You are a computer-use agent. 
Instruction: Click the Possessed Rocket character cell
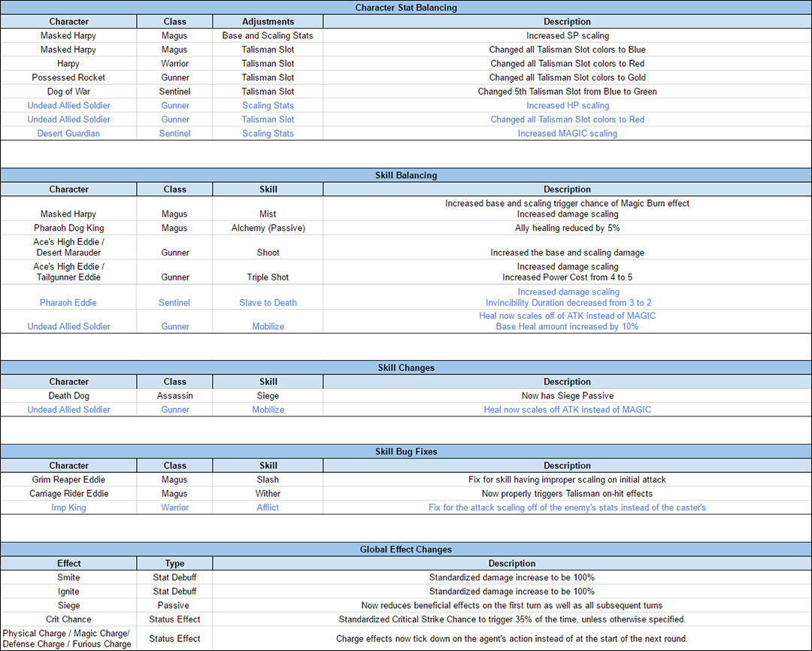pyautogui.click(x=68, y=77)
